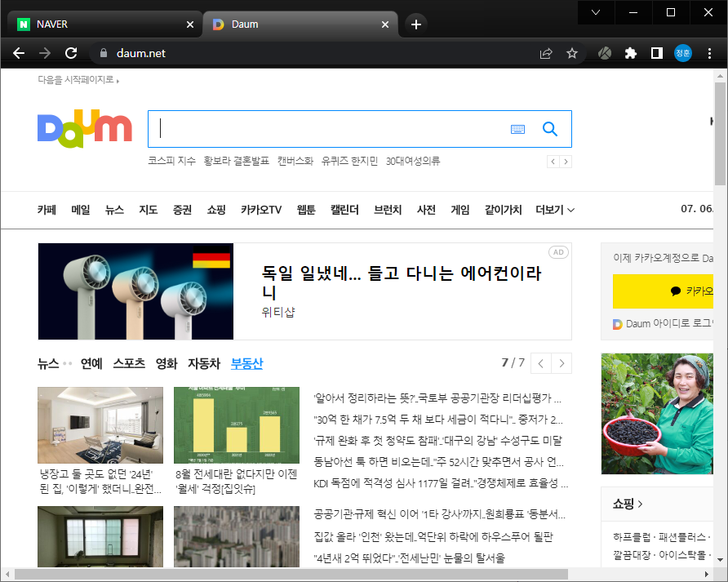This screenshot has height=582, width=728.
Task: Open Chrome three-dot menu
Action: 709,53
